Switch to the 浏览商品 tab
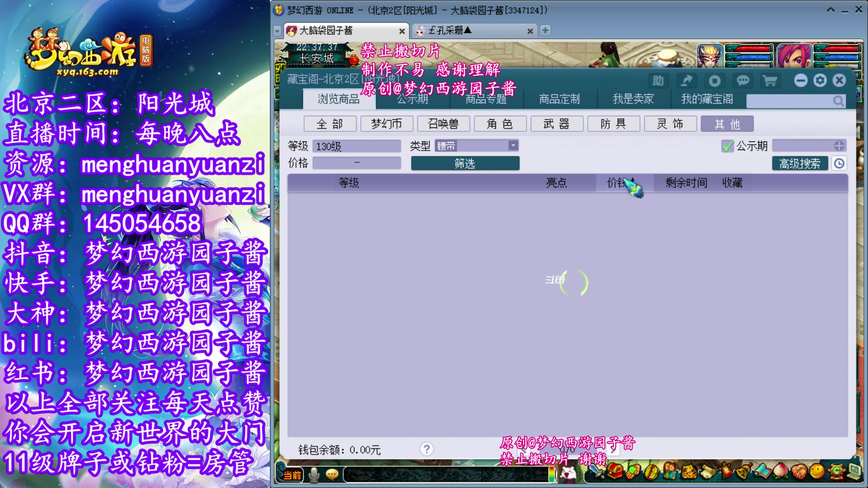The image size is (868, 488). coord(339,99)
